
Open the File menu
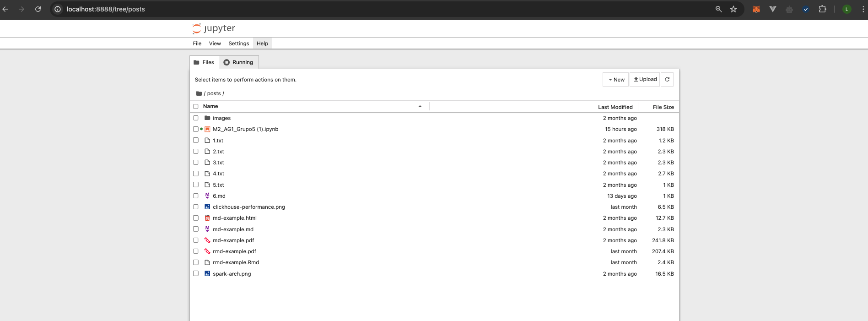[197, 44]
